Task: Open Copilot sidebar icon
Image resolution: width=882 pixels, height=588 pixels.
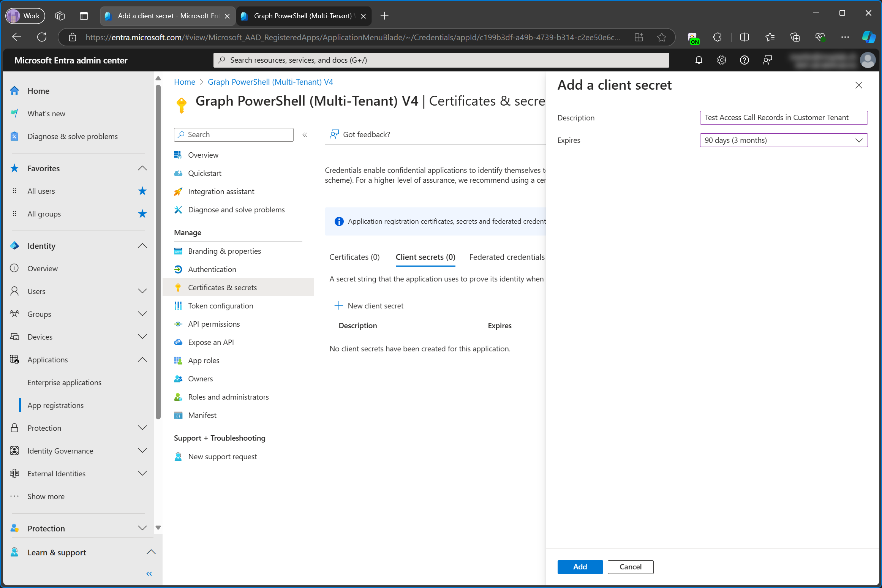Action: [x=868, y=37]
